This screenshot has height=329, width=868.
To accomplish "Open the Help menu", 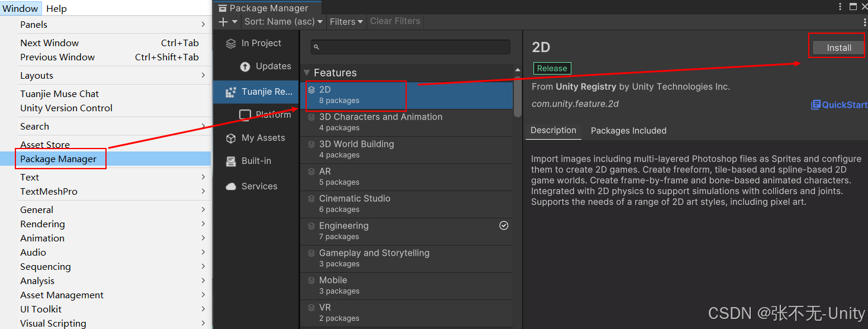I will click(56, 8).
